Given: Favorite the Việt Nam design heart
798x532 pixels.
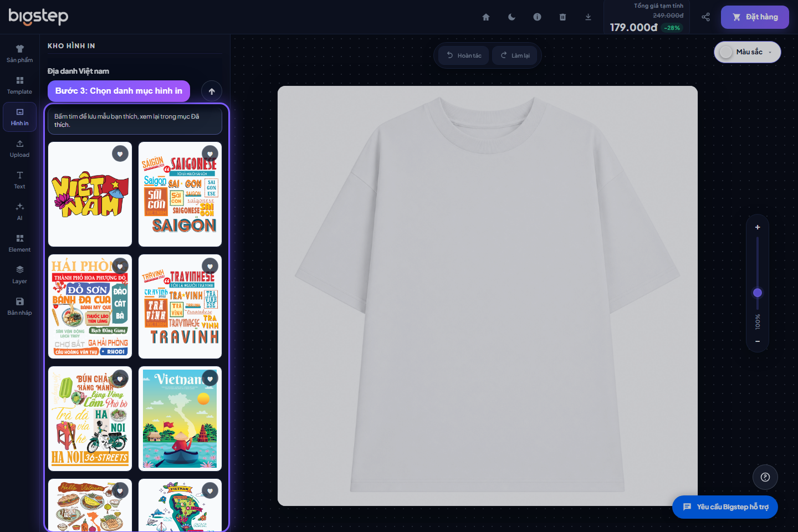Looking at the screenshot, I should 120,154.
